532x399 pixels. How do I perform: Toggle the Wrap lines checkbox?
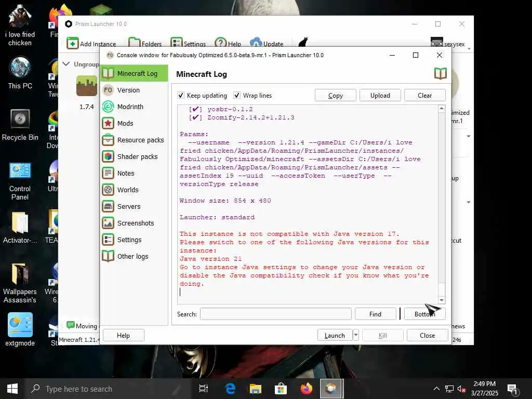tap(237, 96)
